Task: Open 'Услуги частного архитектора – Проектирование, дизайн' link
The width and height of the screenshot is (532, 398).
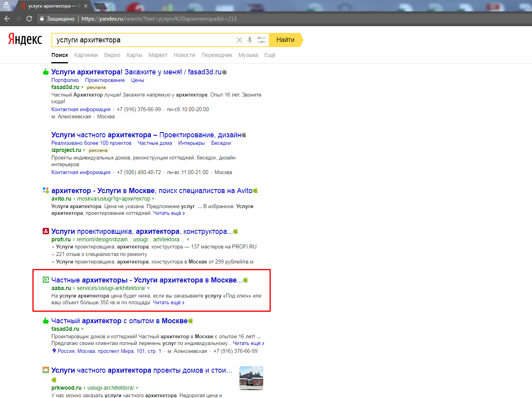Action: (x=146, y=135)
